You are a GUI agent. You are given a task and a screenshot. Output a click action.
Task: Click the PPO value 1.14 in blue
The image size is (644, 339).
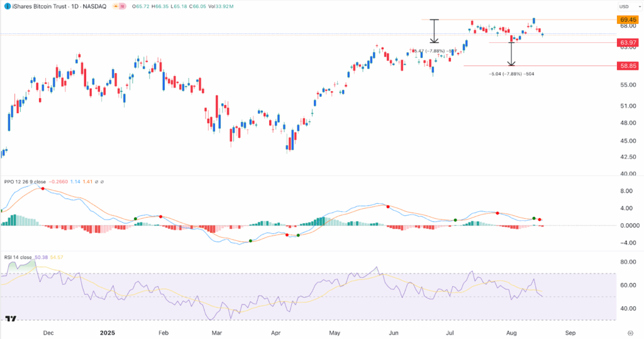(75, 182)
